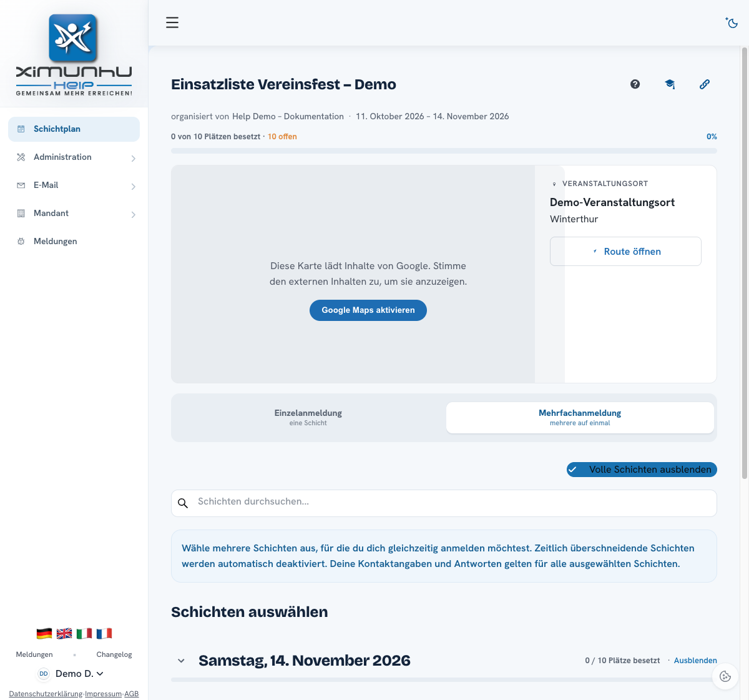
Task: Click the occupancy progress bar
Action: pos(444,150)
